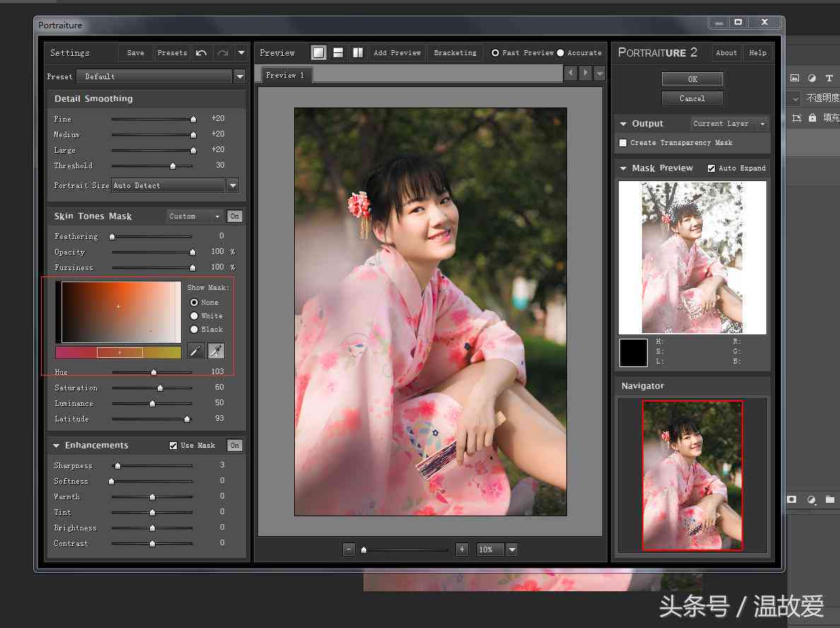Select White for Show Mask
The width and height of the screenshot is (840, 628).
click(194, 316)
